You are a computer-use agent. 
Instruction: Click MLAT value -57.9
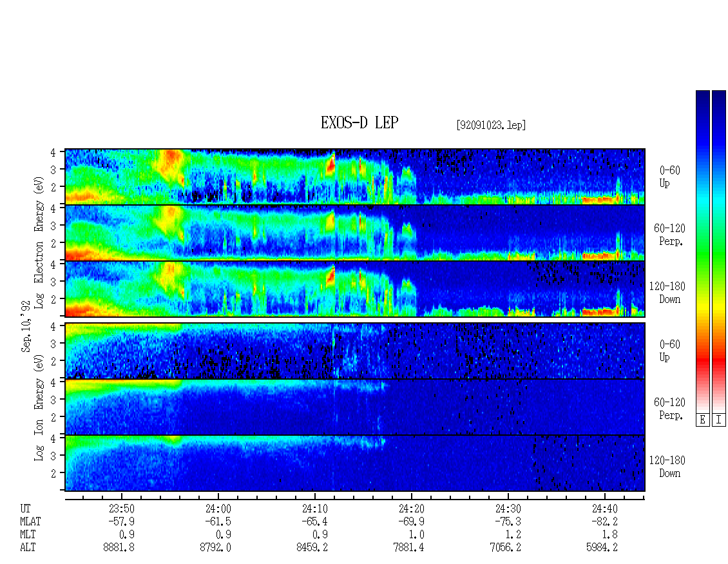click(x=122, y=521)
